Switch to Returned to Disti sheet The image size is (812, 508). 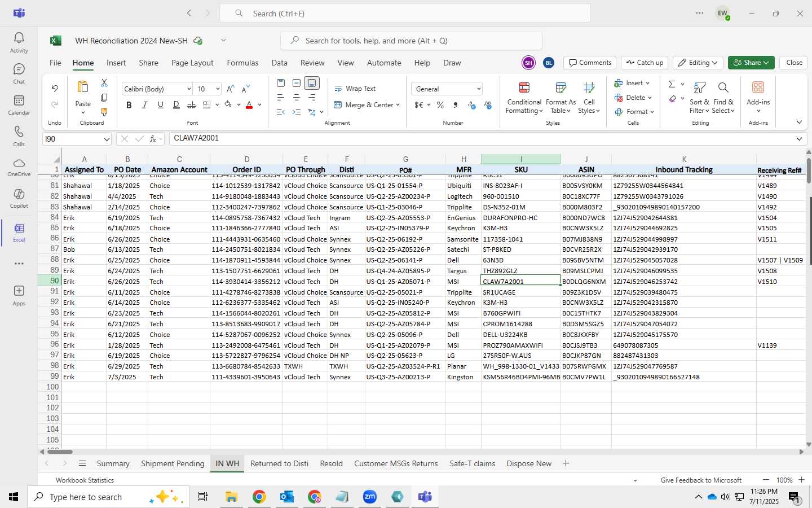click(279, 463)
